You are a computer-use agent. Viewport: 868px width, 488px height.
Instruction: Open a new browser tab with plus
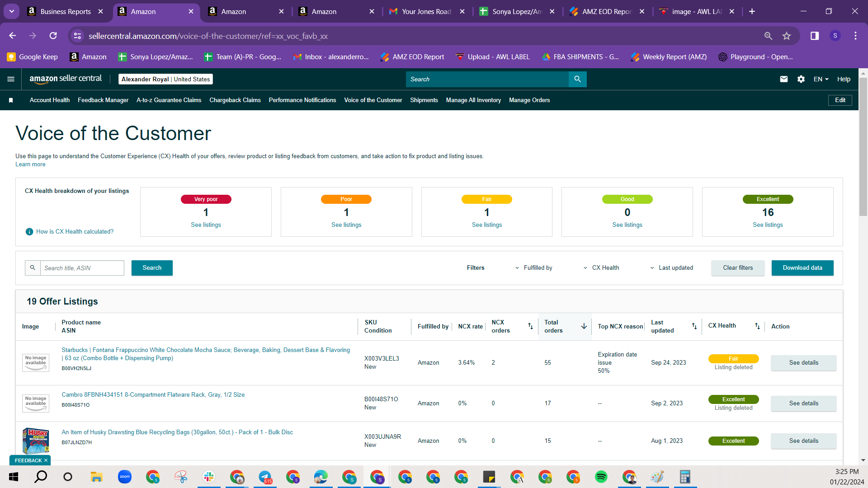(x=752, y=11)
